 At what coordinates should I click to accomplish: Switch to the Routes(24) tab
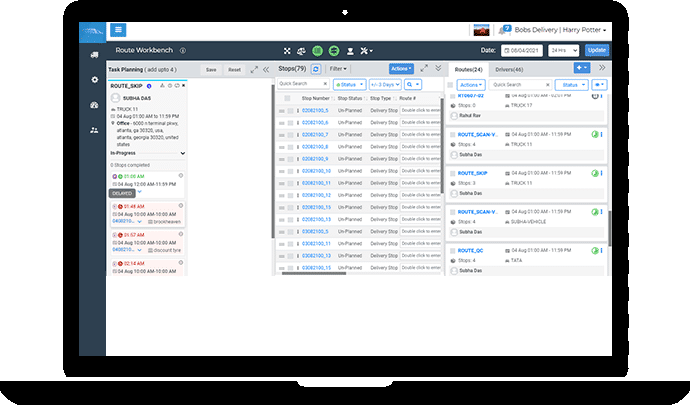pyautogui.click(x=468, y=69)
